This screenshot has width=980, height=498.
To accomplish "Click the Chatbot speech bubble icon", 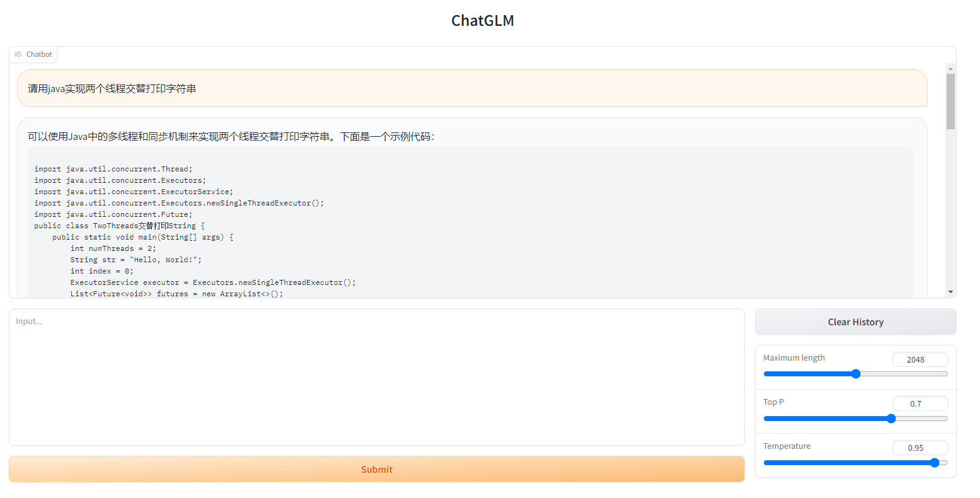I will tap(18, 55).
